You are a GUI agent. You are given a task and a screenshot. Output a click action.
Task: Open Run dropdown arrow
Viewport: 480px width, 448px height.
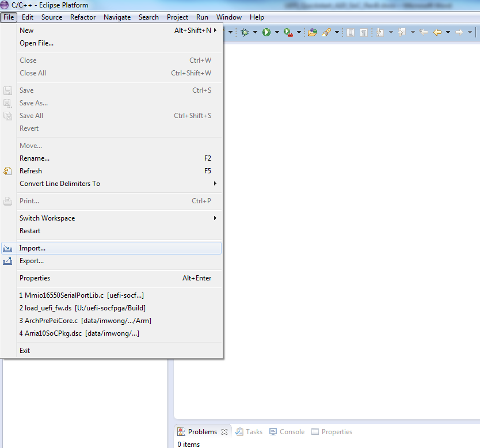coord(277,32)
